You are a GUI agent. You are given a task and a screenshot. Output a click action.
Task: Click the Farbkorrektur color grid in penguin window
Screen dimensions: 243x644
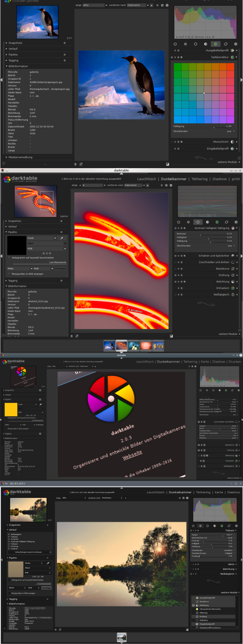point(204,93)
